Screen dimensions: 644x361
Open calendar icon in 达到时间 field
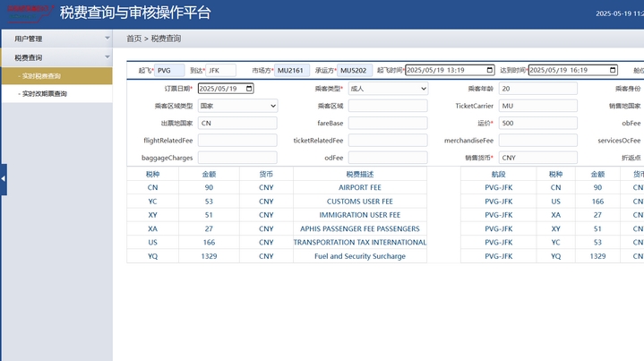pyautogui.click(x=612, y=70)
